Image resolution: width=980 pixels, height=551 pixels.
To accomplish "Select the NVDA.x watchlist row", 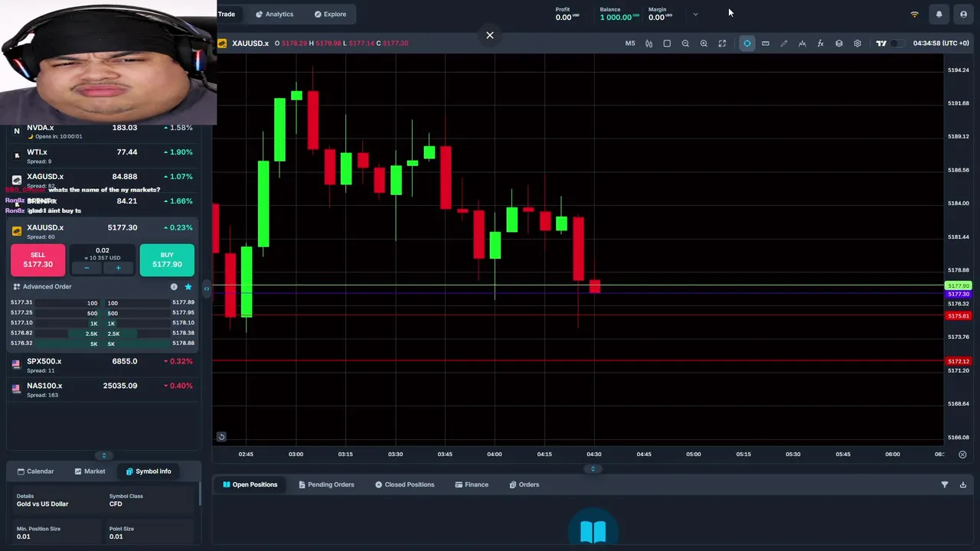I will [103, 131].
